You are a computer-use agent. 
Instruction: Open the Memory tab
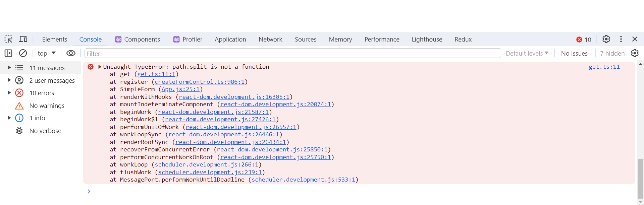point(340,39)
